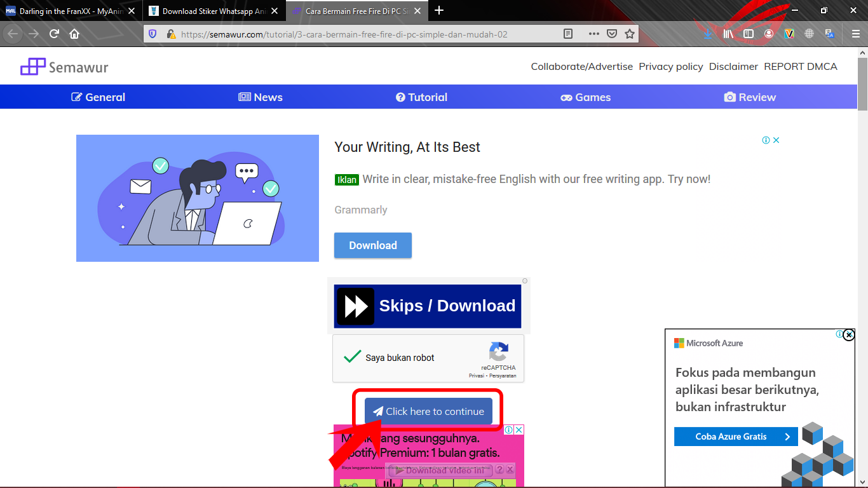The image size is (868, 488).
Task: Toggle reader view icon in address bar
Action: click(569, 34)
